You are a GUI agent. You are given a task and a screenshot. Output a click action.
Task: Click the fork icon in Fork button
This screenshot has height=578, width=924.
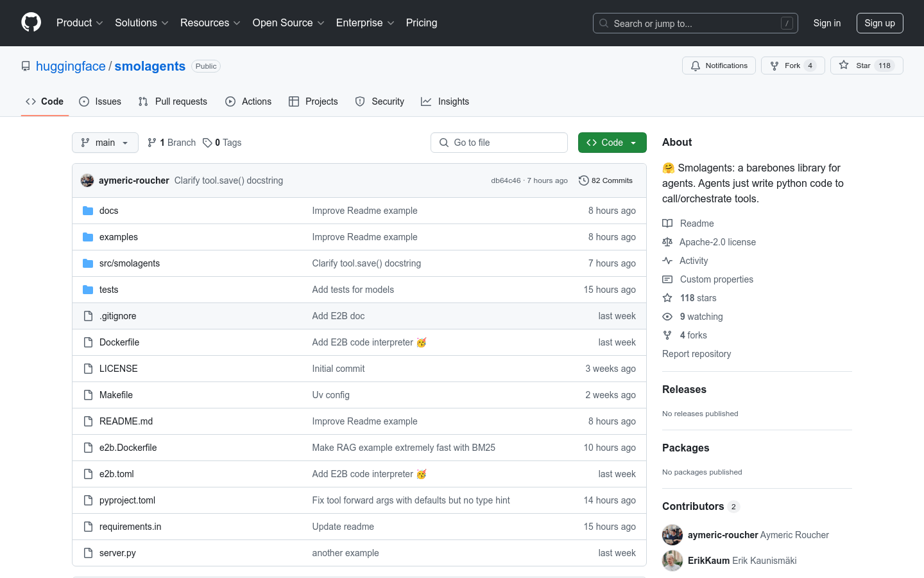[x=774, y=66]
